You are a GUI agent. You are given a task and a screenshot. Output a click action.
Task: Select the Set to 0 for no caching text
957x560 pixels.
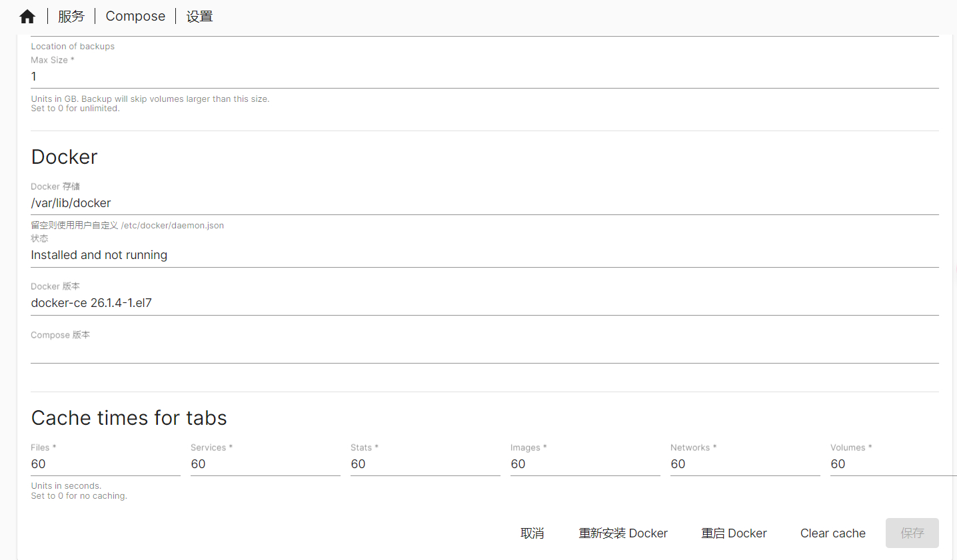click(79, 496)
